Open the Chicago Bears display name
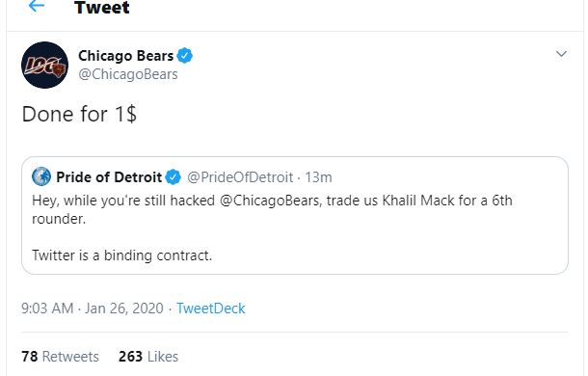Screen dimensions: 588x376 (x=125, y=56)
